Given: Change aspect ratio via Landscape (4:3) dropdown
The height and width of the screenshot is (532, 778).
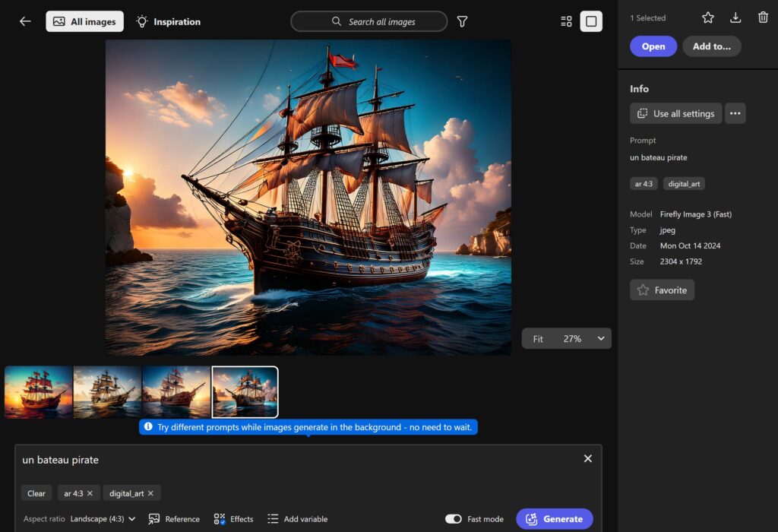Looking at the screenshot, I should [103, 519].
